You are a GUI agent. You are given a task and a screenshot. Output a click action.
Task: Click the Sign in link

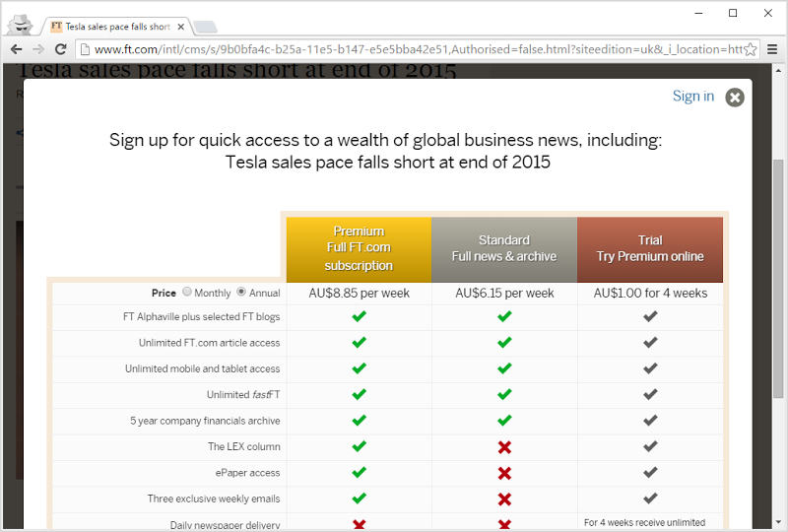692,96
